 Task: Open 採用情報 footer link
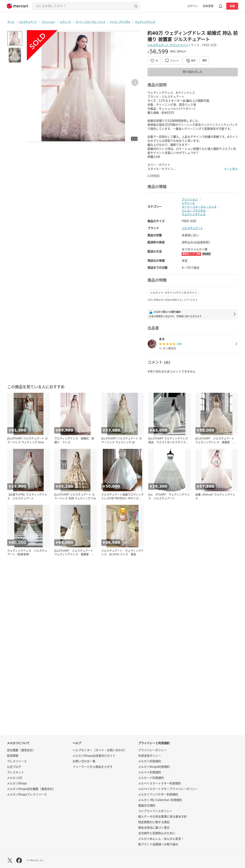click(13, 756)
